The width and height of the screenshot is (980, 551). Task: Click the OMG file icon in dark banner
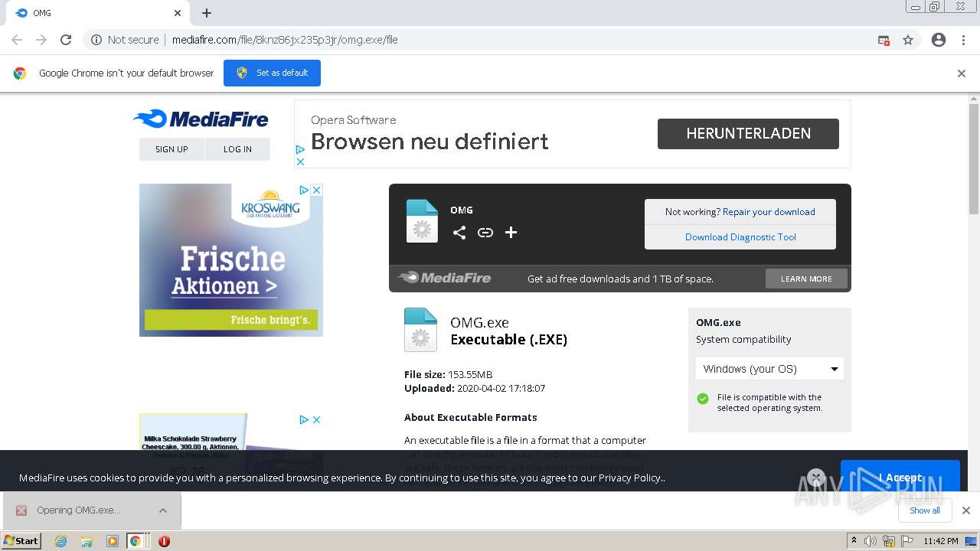[x=422, y=221]
